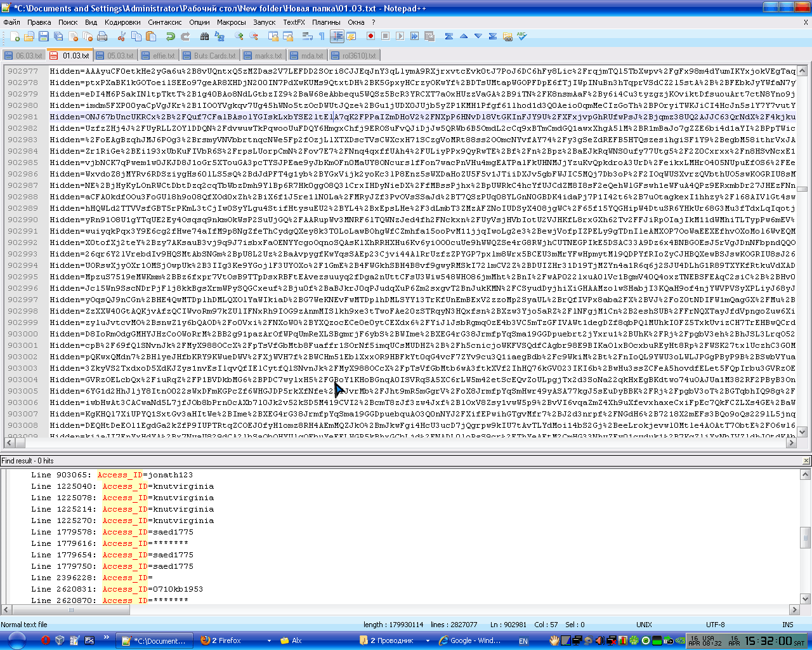Toggle synchronized horizontal scrolling icon
The width and height of the screenshot is (812, 650).
[287, 36]
